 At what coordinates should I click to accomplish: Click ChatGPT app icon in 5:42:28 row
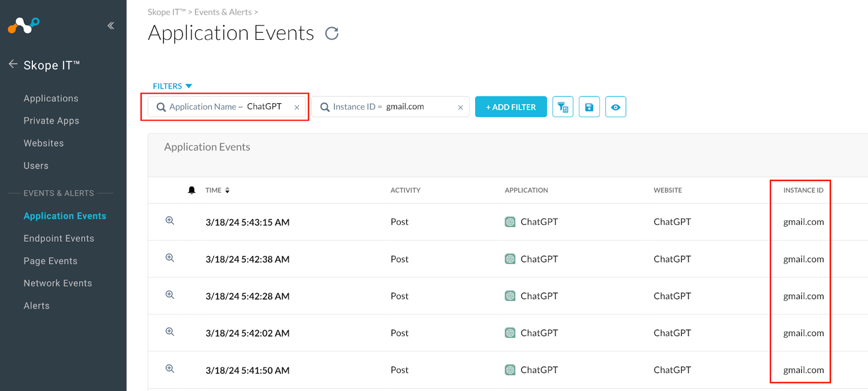510,296
